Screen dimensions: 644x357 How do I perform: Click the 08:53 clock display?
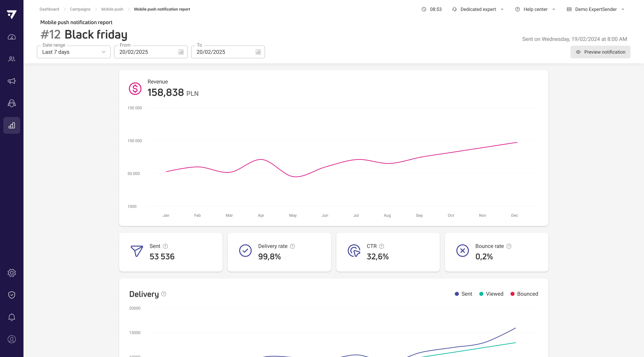[x=432, y=9]
